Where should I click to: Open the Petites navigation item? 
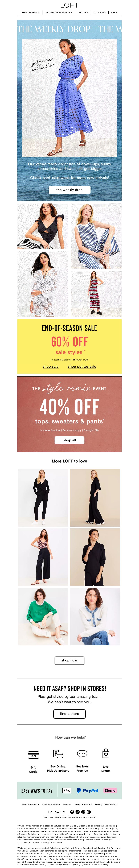83,13
